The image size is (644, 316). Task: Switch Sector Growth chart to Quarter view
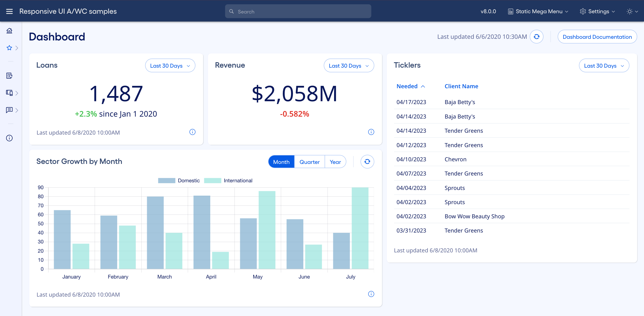point(309,162)
